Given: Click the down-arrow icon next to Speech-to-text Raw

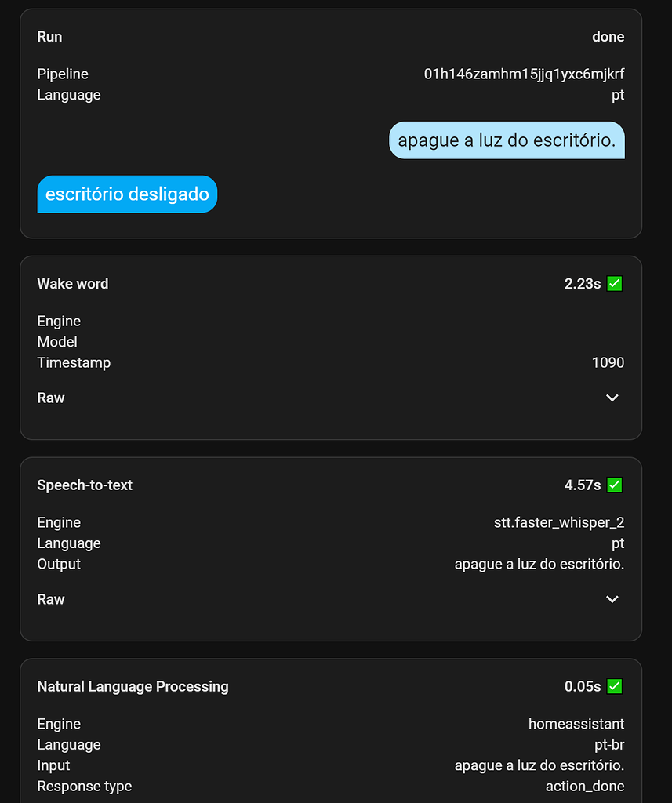Looking at the screenshot, I should 612,599.
